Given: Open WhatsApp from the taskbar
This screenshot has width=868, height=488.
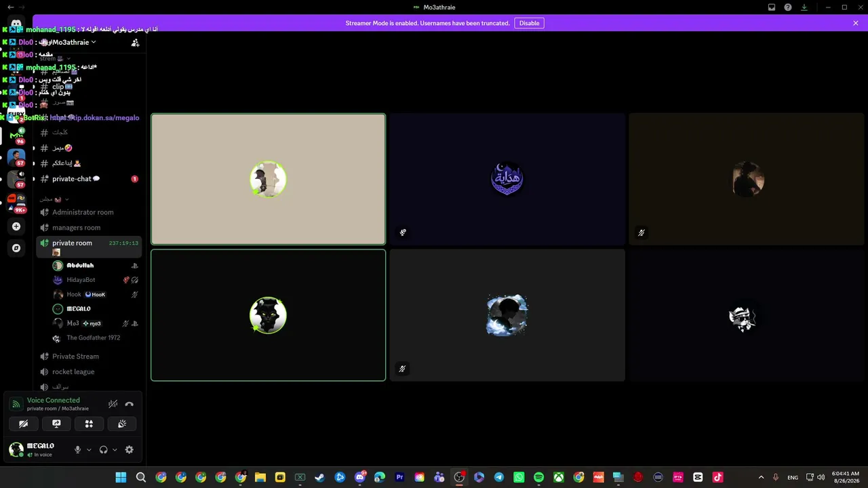Looking at the screenshot, I should tap(519, 477).
